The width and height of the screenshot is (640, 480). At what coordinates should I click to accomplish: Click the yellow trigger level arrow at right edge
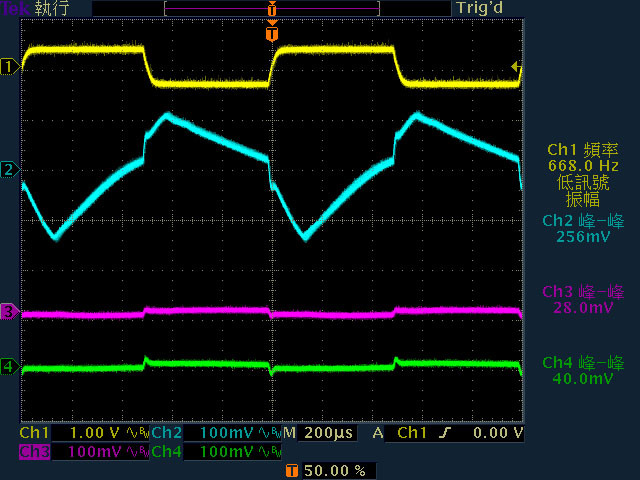[516, 67]
